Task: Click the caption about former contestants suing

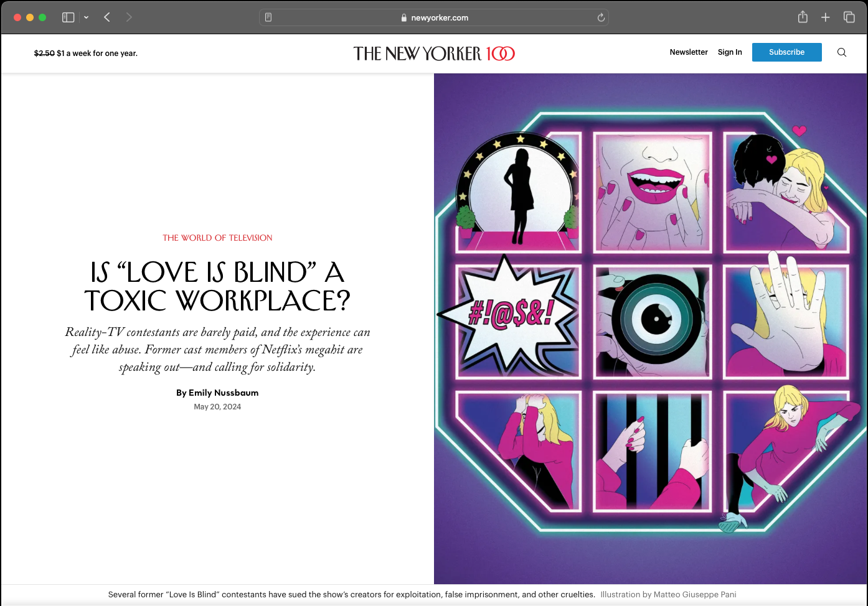Action: 351,595
